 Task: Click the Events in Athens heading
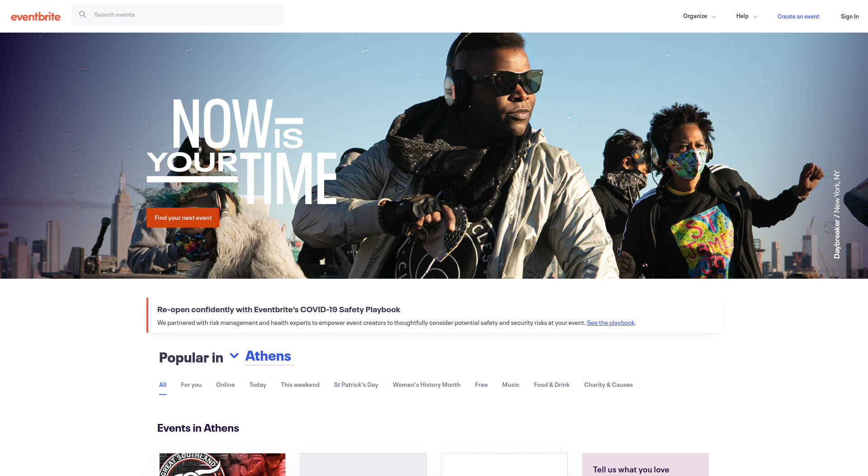click(x=198, y=428)
